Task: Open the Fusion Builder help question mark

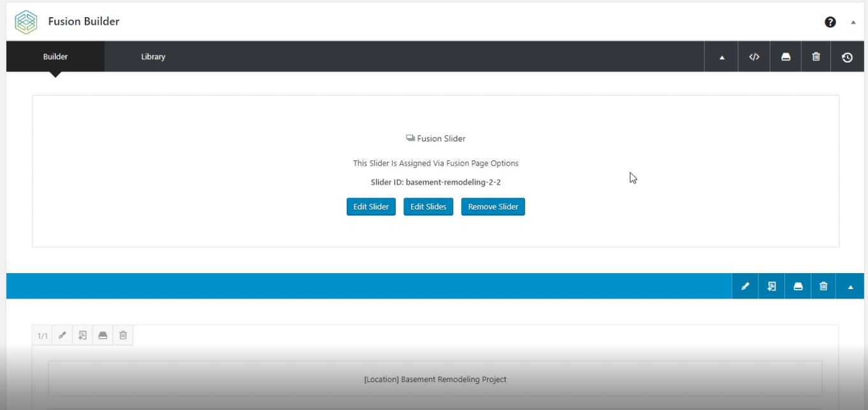Action: click(x=830, y=22)
